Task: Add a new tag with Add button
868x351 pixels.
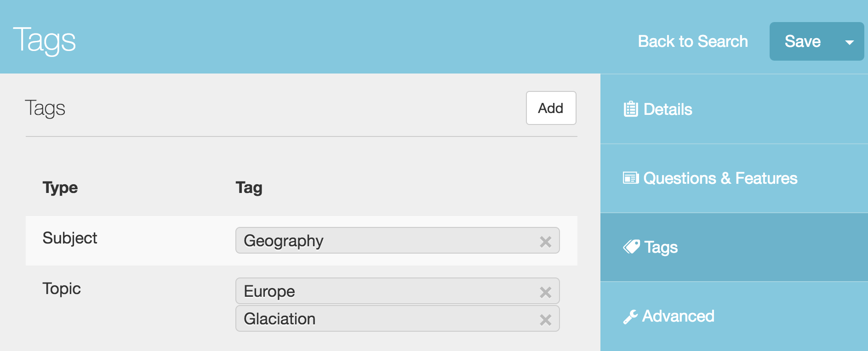Action: click(551, 108)
